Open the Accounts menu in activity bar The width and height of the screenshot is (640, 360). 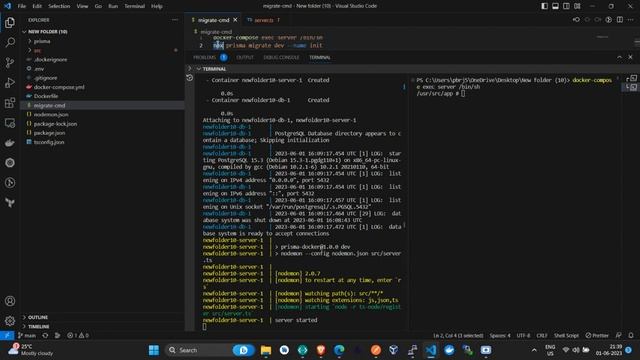[x=10, y=301]
